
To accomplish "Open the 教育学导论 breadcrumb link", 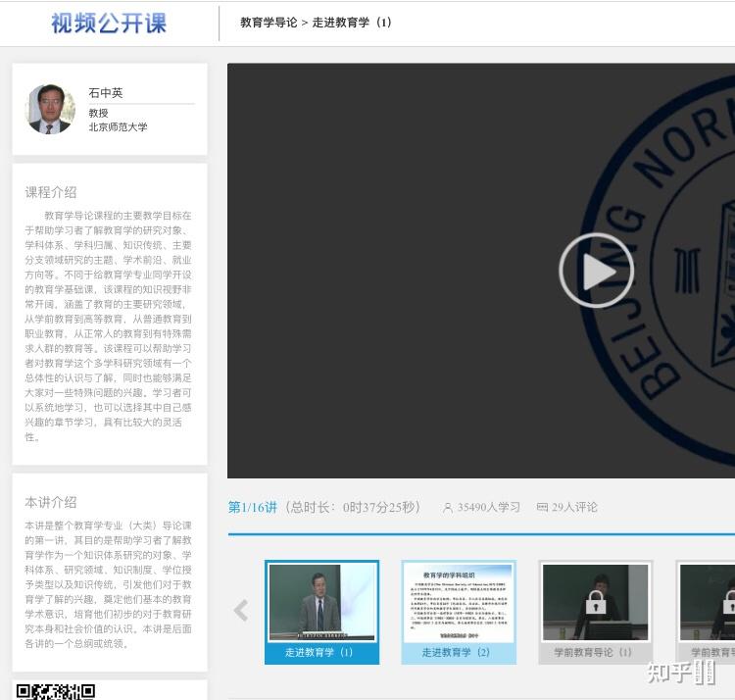I will point(269,23).
